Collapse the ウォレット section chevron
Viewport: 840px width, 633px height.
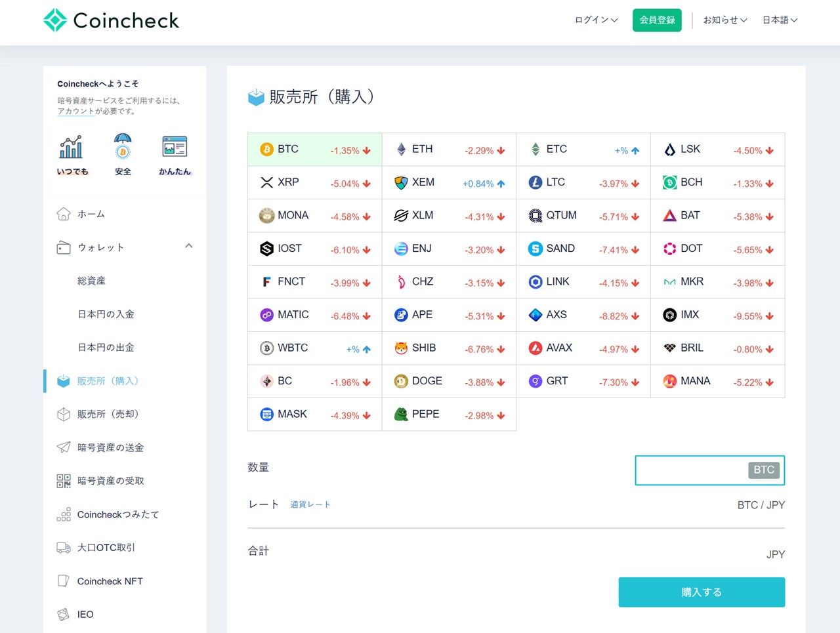189,246
